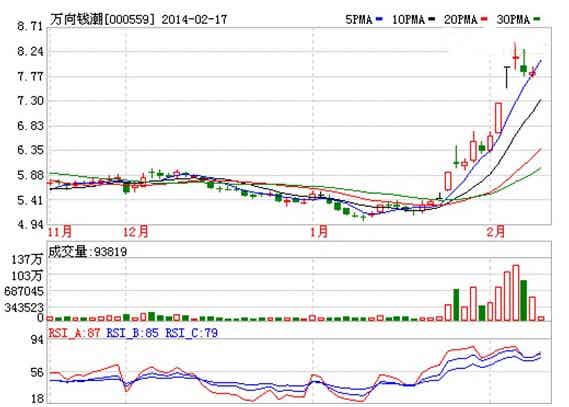This screenshot has height=407, width=569.
Task: Select the 12月 axis label
Action: coord(136,231)
